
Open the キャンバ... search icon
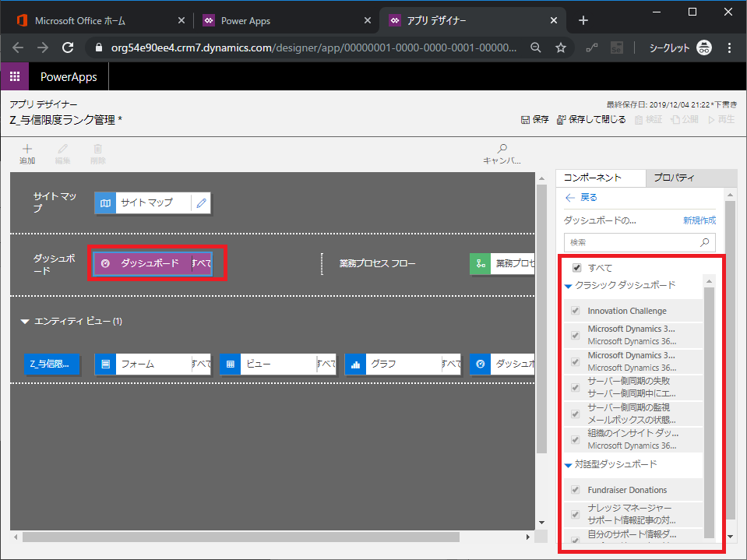pos(502,149)
